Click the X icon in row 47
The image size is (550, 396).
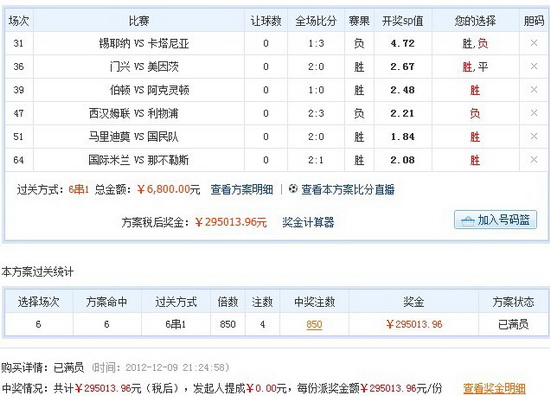[534, 113]
